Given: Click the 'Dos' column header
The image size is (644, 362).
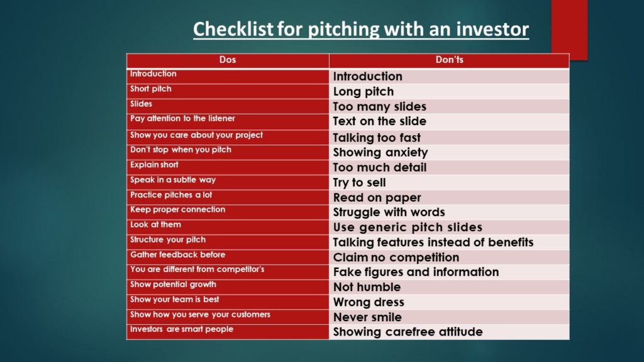Looking at the screenshot, I should (228, 60).
